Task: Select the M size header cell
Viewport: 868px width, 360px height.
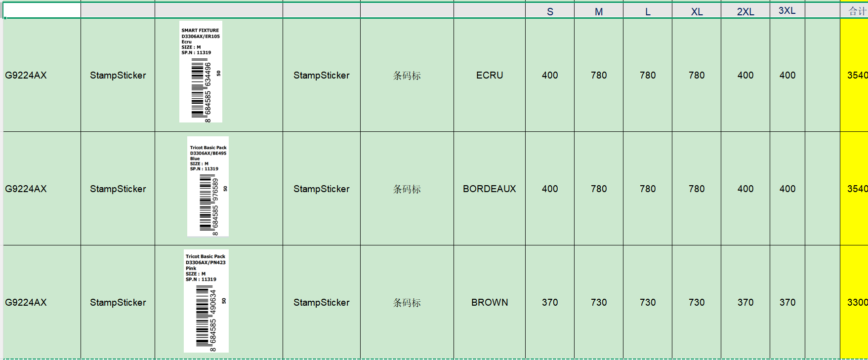Action: (x=598, y=11)
